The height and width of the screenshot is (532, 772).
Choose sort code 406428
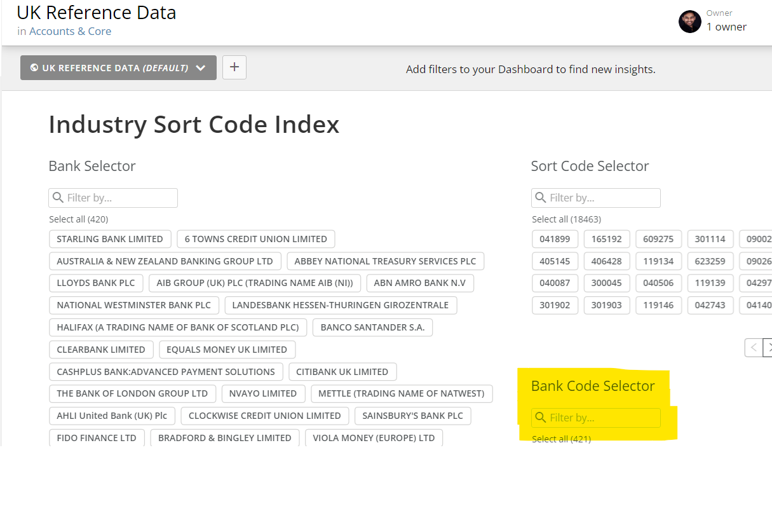[607, 261]
